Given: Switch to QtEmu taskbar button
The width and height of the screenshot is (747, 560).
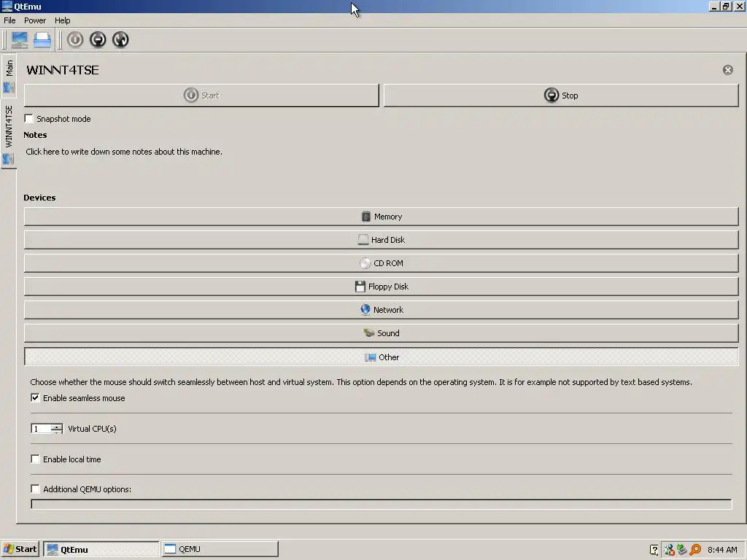Looking at the screenshot, I should (x=101, y=549).
